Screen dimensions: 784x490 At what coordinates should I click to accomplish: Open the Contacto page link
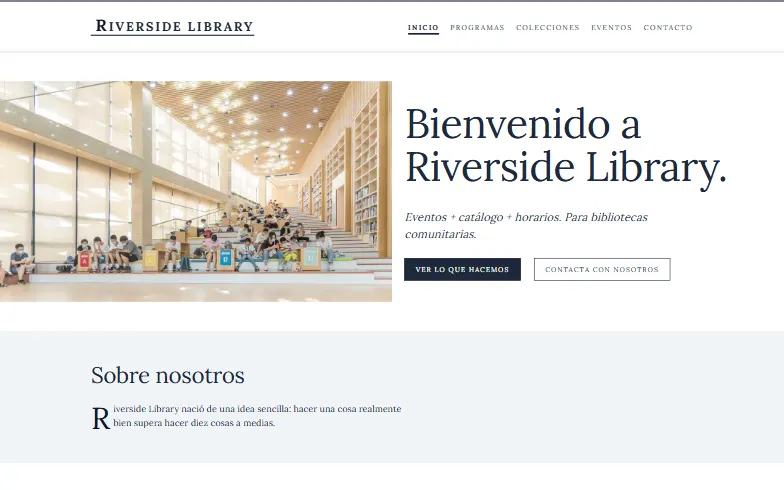668,28
